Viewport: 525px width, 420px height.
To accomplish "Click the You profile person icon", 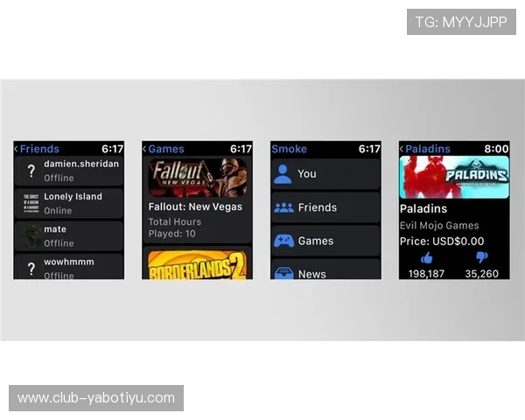I will pos(283,174).
